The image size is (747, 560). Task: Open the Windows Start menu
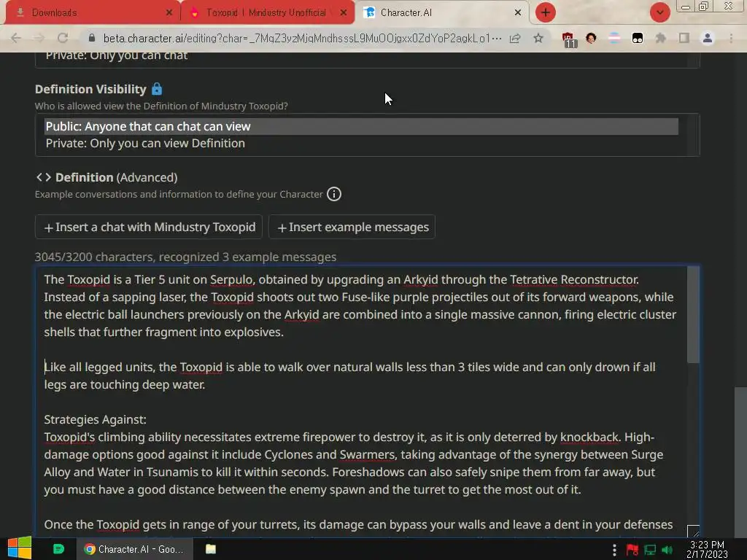19,548
